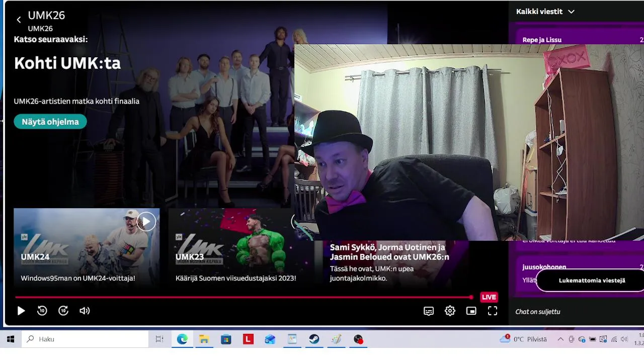Image resolution: width=644 pixels, height=362 pixels.
Task: Enable picture-in-picture mode
Action: click(471, 311)
